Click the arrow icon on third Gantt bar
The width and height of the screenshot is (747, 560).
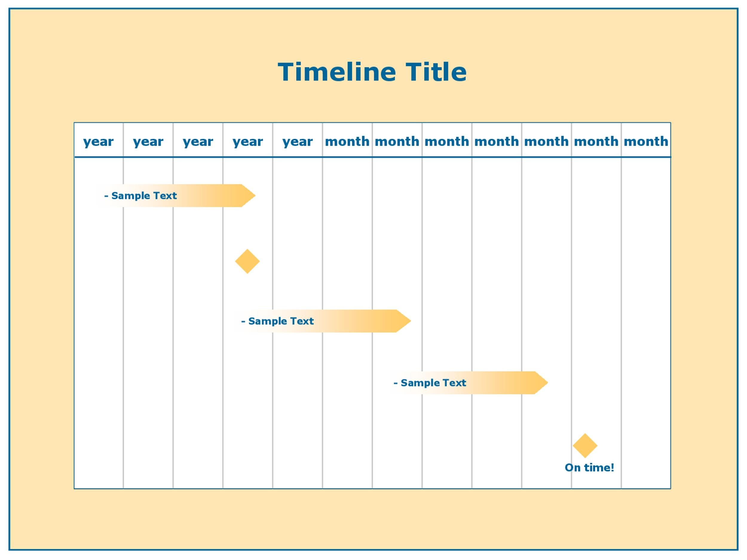pyautogui.click(x=541, y=383)
